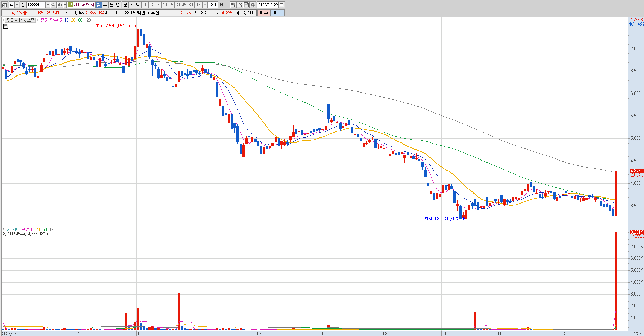
Task: Expand the stock code 033320 dropdown
Action: (48, 5)
